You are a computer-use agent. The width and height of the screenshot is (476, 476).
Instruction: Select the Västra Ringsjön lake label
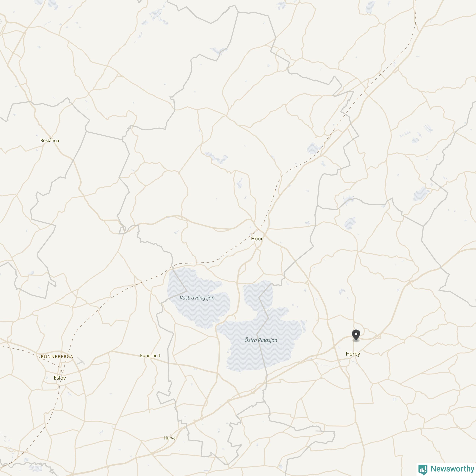point(197,298)
